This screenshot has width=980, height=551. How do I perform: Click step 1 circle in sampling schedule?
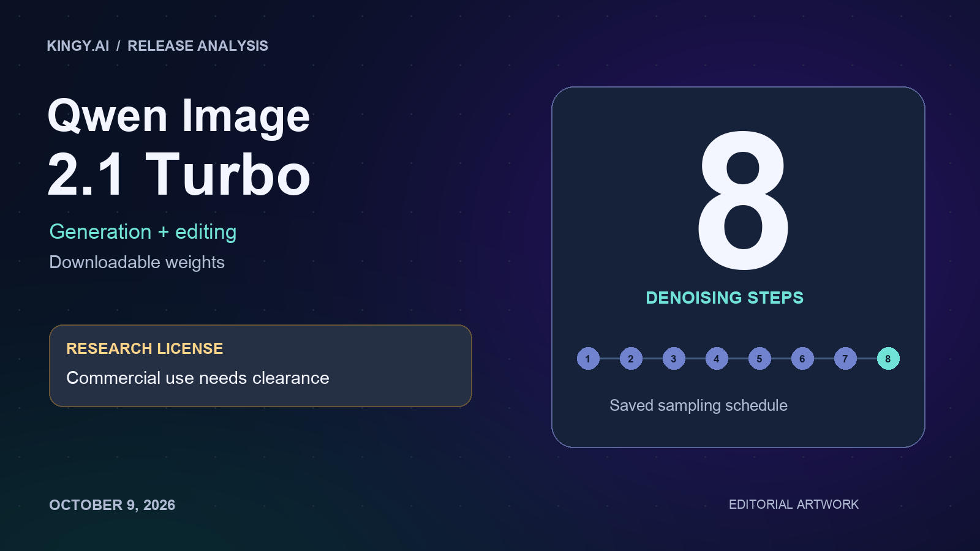[x=588, y=359]
